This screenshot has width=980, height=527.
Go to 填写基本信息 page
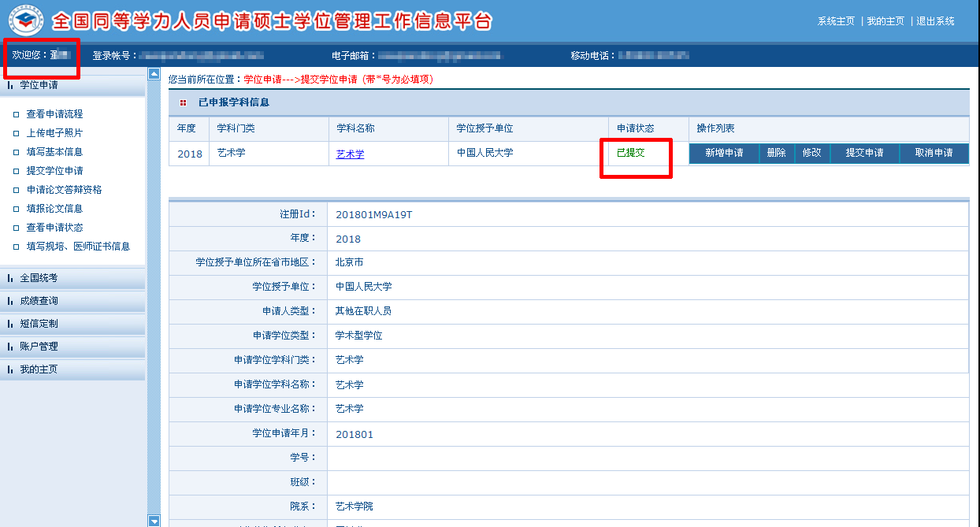(x=54, y=152)
